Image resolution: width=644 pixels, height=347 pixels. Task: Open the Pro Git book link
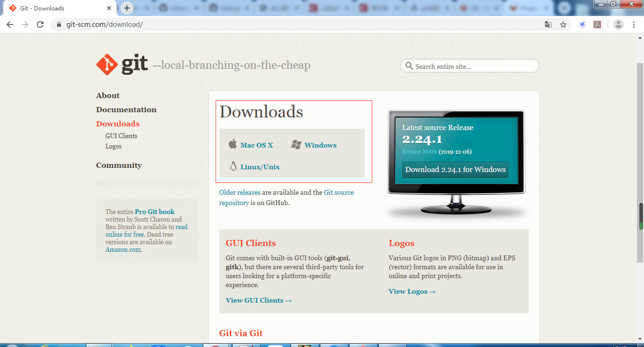click(x=155, y=212)
